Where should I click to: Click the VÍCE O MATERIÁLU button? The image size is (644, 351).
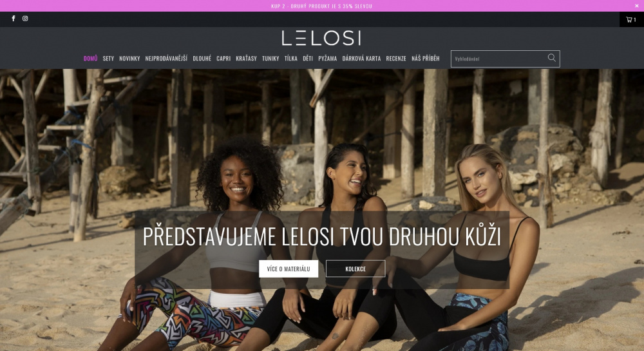[x=289, y=269]
